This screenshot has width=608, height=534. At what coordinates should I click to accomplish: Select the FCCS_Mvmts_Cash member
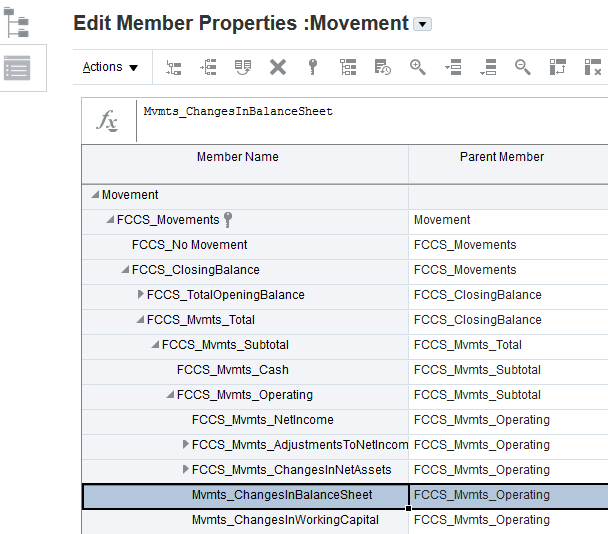click(x=232, y=370)
